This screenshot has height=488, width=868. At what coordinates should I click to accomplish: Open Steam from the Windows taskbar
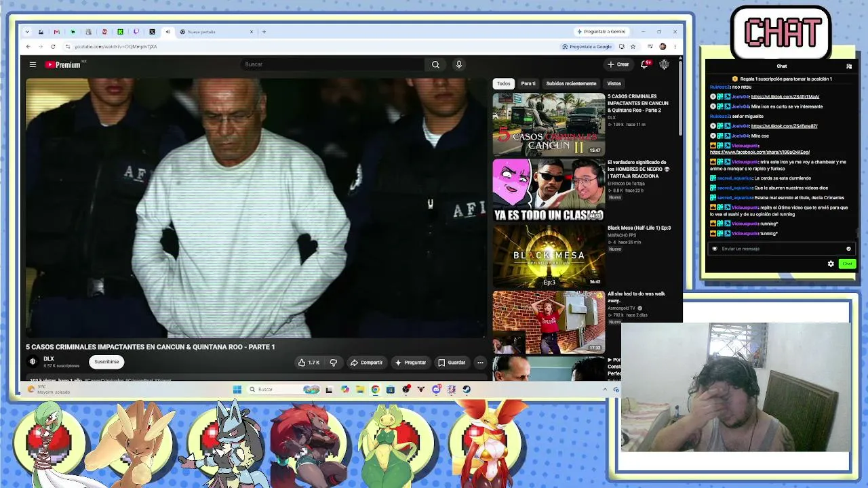point(467,390)
